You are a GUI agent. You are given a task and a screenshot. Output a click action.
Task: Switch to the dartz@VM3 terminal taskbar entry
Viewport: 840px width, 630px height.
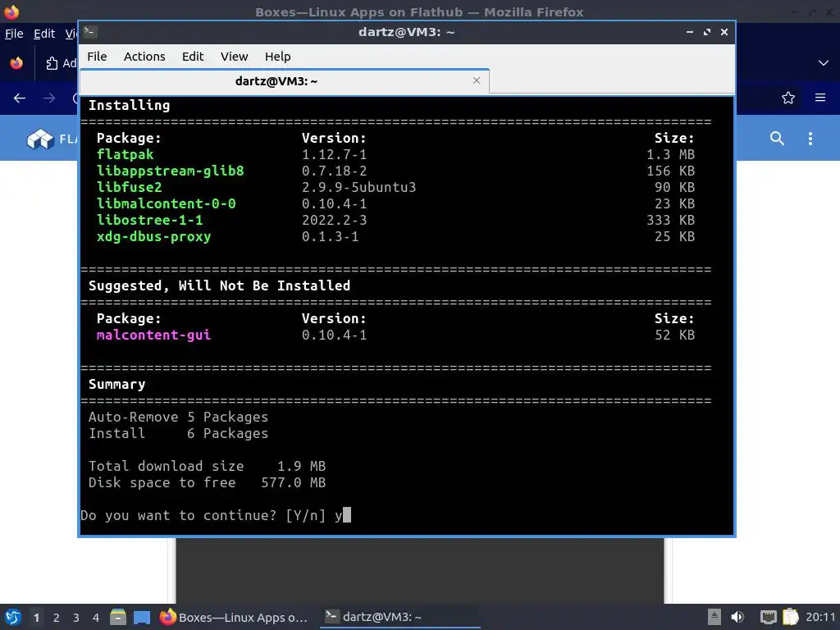pos(400,617)
